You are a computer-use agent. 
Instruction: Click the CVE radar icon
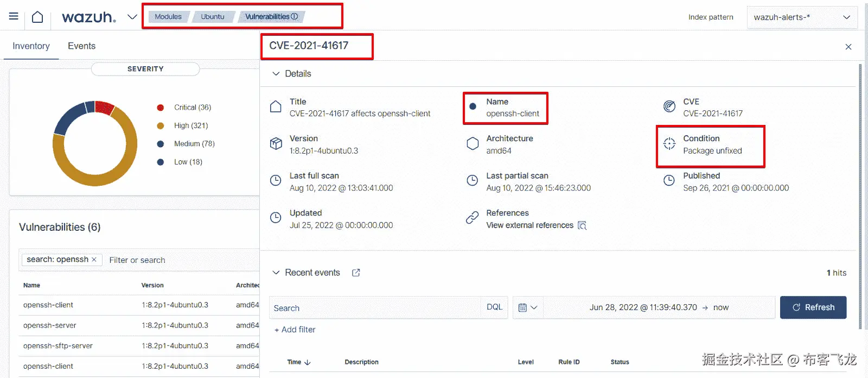(669, 106)
